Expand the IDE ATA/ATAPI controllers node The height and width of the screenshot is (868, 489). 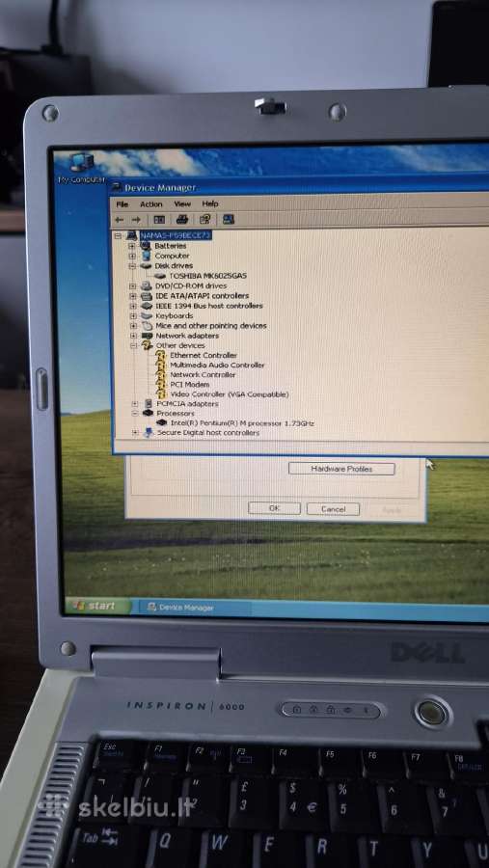[x=132, y=296]
